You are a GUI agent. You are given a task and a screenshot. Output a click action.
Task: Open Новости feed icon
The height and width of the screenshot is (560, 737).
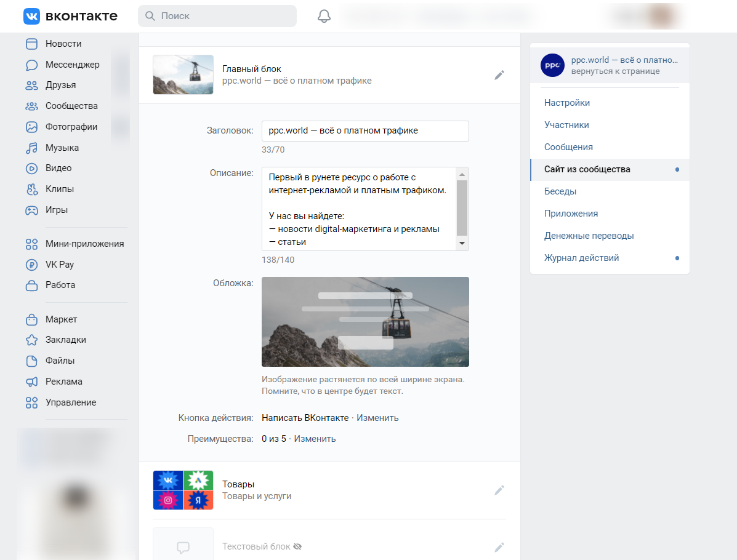pyautogui.click(x=31, y=44)
